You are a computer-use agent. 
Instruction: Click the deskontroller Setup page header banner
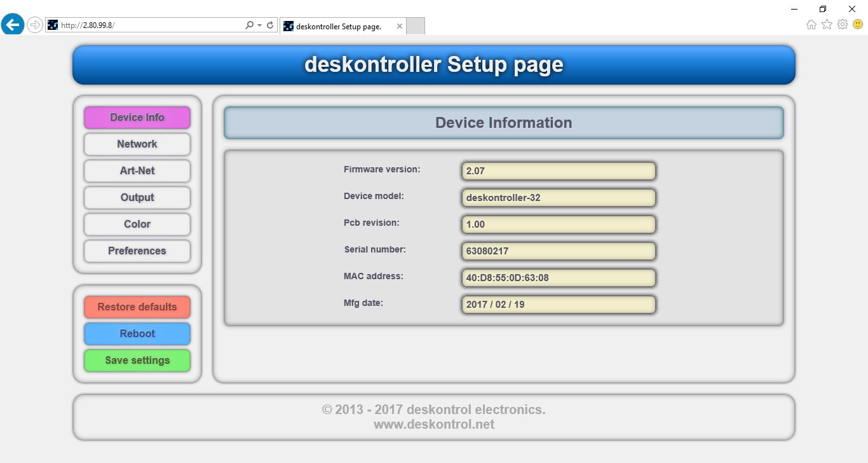pyautogui.click(x=434, y=65)
